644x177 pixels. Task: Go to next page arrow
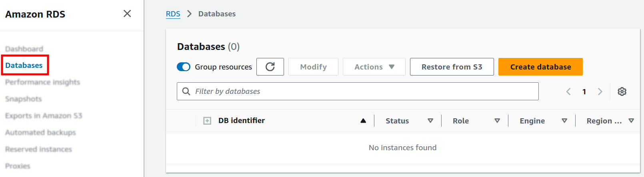pos(600,91)
